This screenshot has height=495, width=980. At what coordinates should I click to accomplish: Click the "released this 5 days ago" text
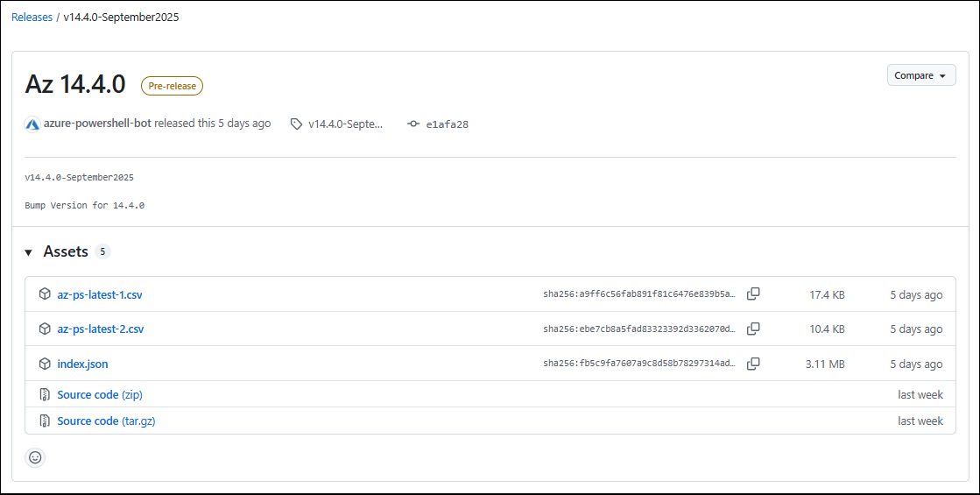pyautogui.click(x=213, y=124)
